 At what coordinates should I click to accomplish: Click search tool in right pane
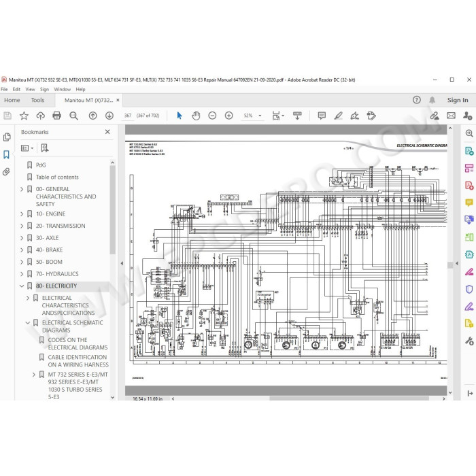[469, 133]
